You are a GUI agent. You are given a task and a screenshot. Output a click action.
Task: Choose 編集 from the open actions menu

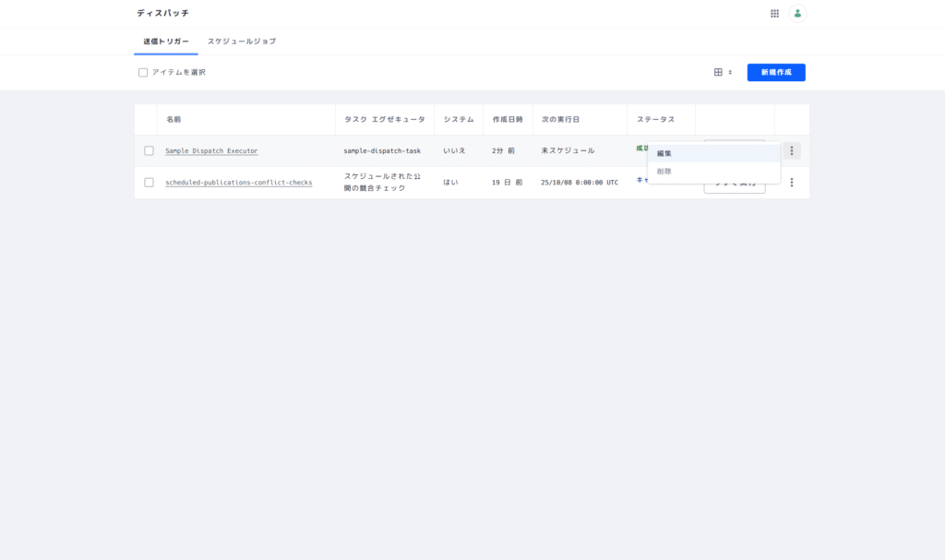pyautogui.click(x=664, y=153)
